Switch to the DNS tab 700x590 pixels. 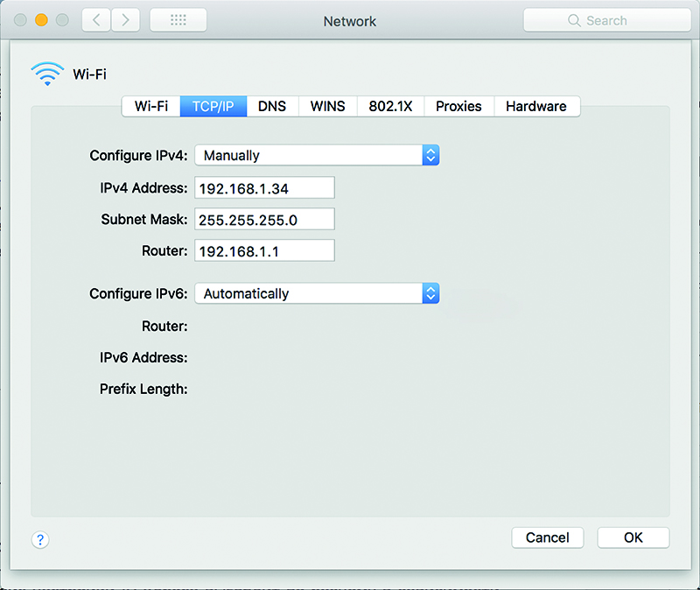[272, 106]
